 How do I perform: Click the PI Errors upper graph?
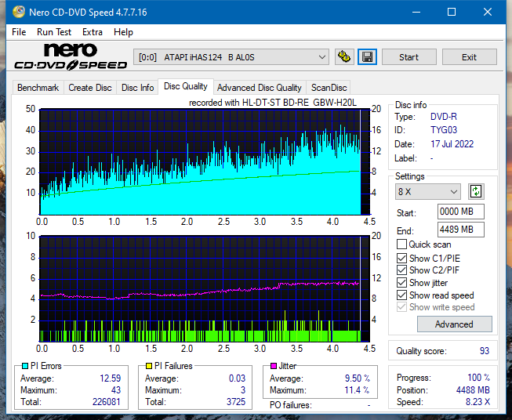click(205, 162)
